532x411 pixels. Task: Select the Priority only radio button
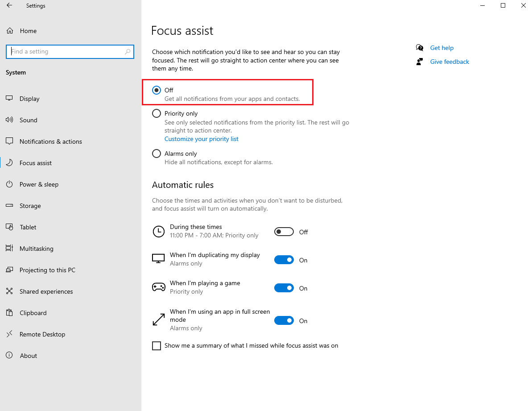[x=157, y=113]
